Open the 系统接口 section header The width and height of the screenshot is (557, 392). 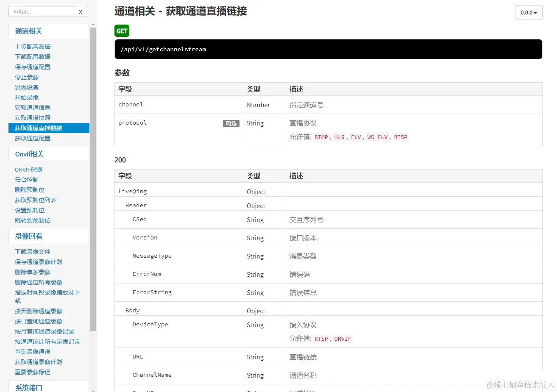click(48, 387)
